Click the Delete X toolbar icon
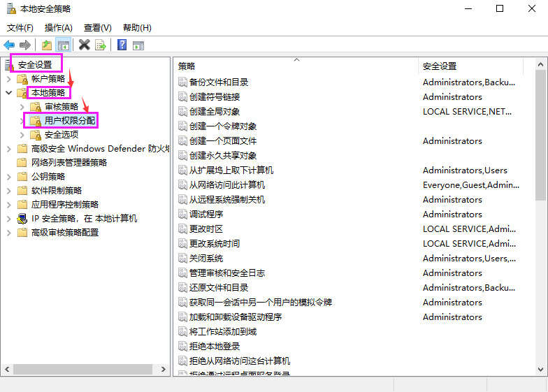 [84, 45]
